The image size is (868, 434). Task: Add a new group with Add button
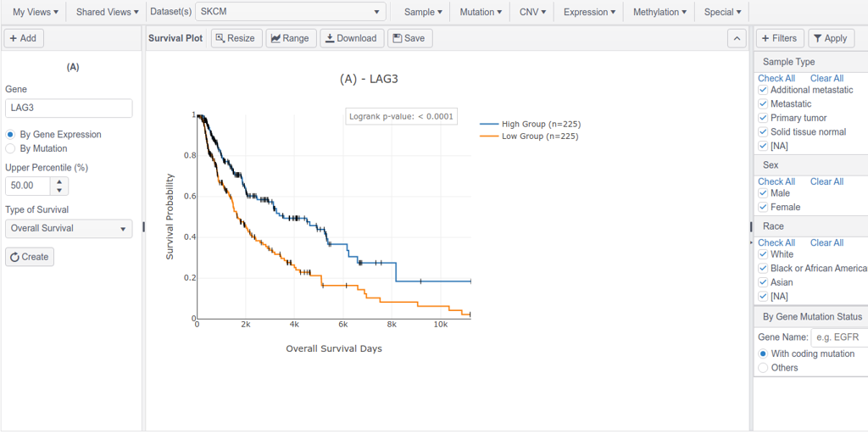pos(24,38)
